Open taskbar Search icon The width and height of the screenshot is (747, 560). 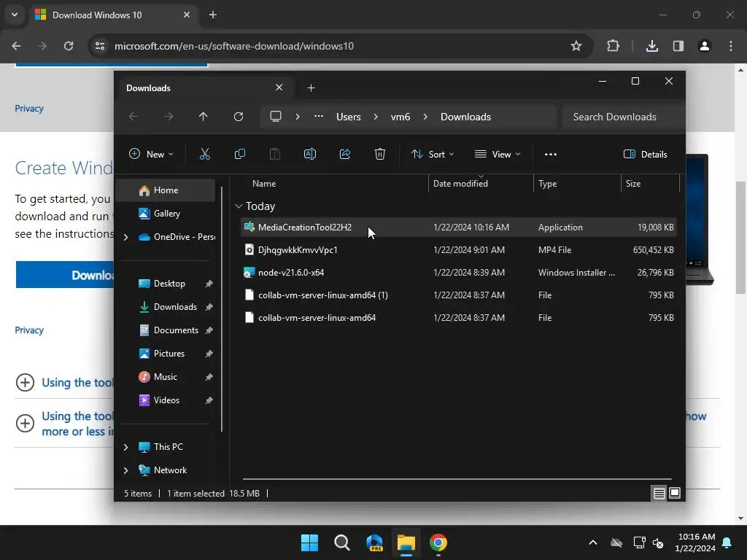click(342, 542)
